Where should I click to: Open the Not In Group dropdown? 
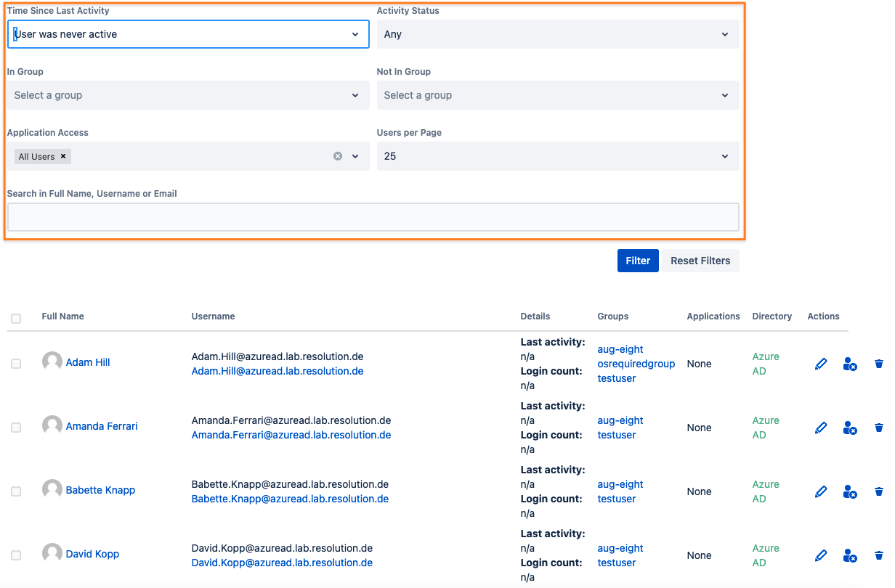558,95
